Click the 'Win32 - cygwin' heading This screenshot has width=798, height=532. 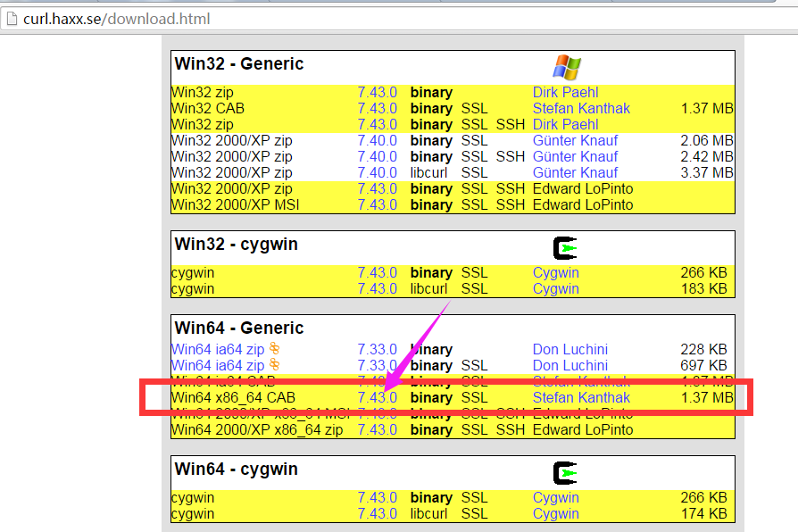[x=236, y=245]
